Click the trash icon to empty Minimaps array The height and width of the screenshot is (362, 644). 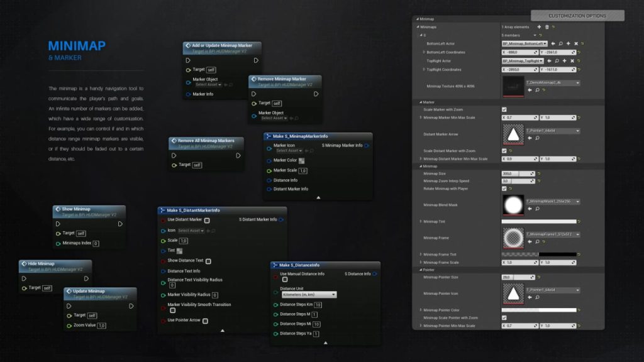pyautogui.click(x=547, y=27)
